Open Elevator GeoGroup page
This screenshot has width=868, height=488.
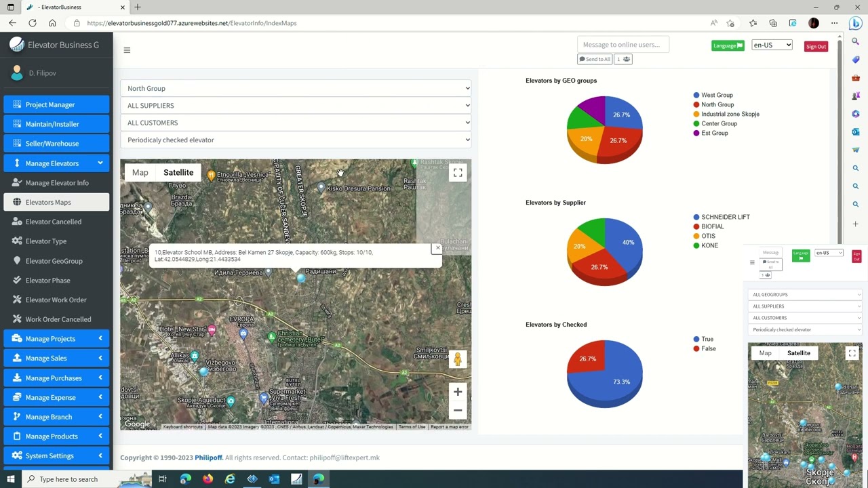click(56, 261)
